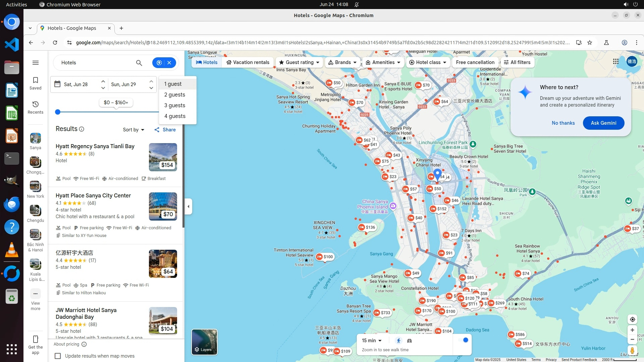The width and height of the screenshot is (644, 362).
Task: Open the Recents history icon
Action: [x=35, y=104]
